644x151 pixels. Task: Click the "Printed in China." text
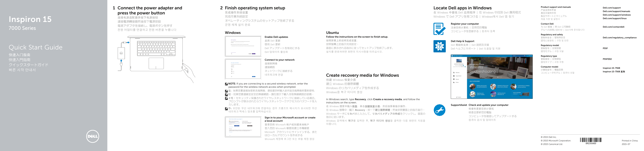pos(630,141)
